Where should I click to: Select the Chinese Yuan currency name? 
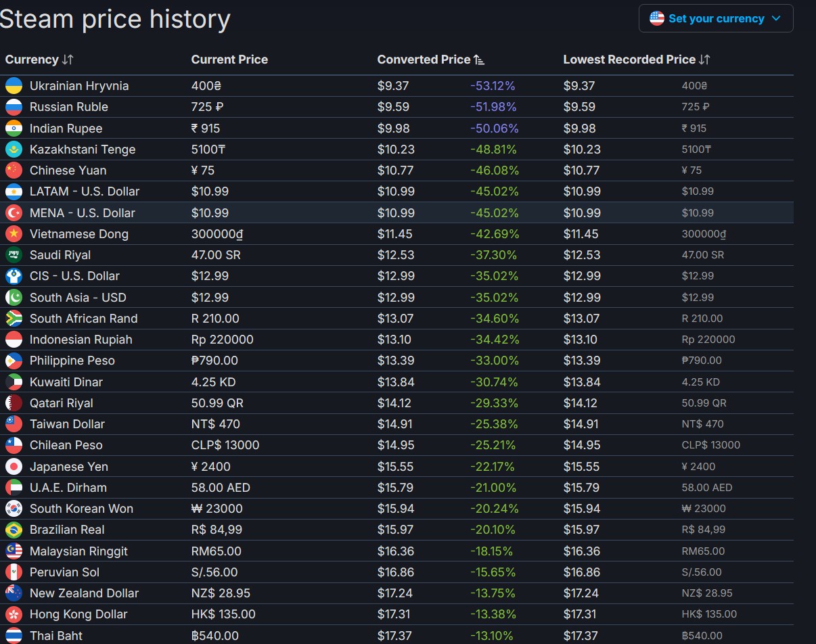coord(68,170)
